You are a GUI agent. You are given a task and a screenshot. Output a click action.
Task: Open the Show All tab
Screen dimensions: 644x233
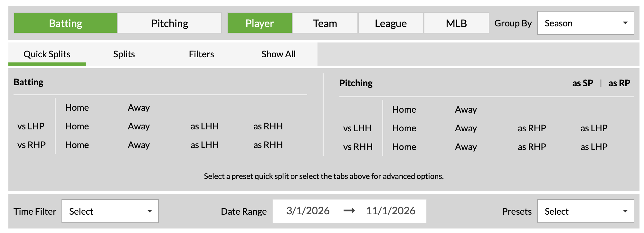[x=279, y=54]
